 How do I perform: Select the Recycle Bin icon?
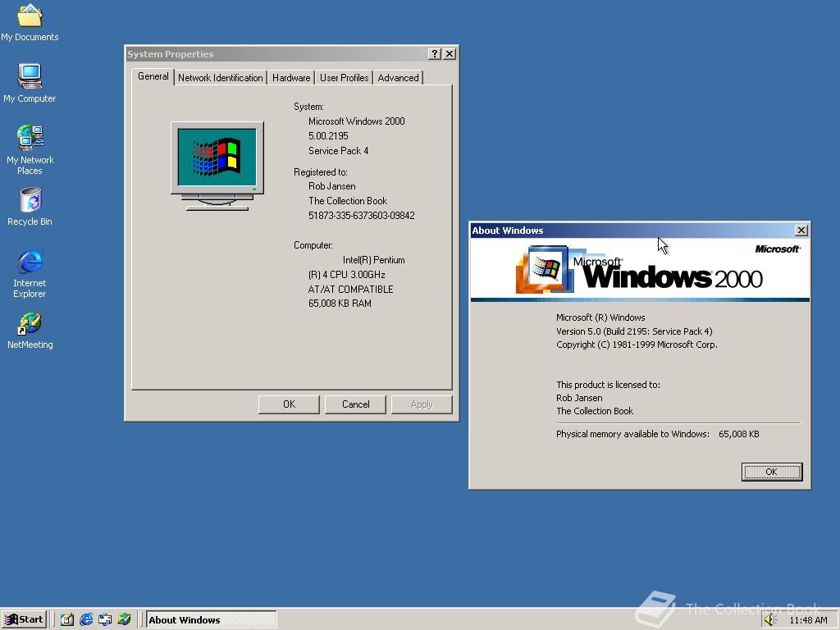30,206
